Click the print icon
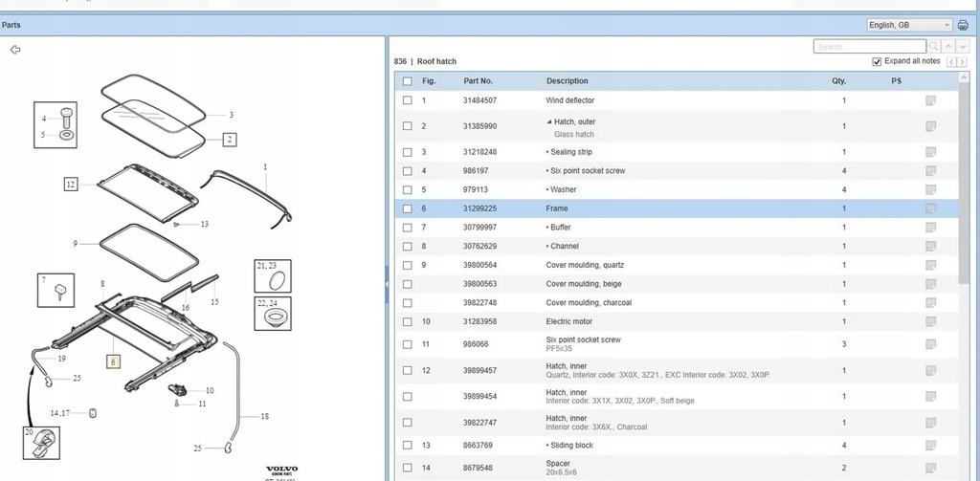Viewport: 980px width, 481px height. (963, 25)
